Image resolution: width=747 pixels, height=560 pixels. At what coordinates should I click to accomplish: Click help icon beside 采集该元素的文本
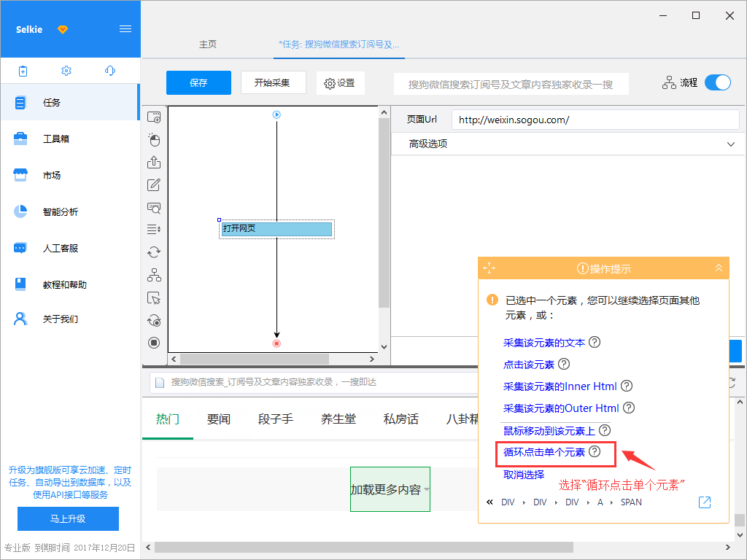click(x=595, y=343)
